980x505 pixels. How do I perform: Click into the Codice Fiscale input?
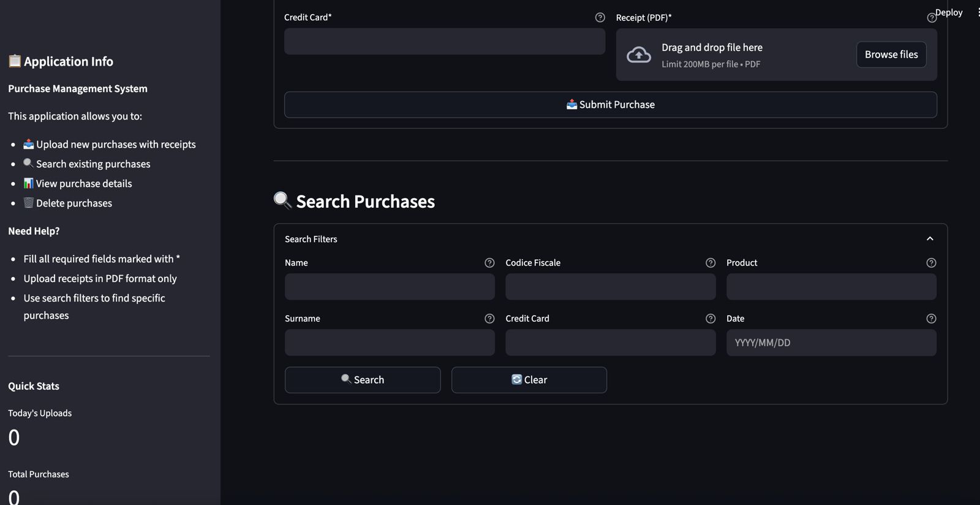click(x=610, y=287)
